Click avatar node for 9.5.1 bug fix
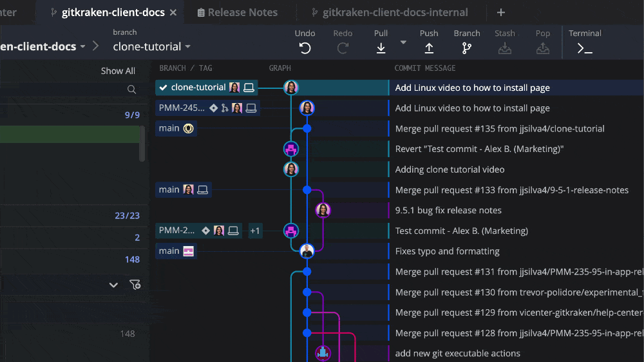 (x=323, y=211)
